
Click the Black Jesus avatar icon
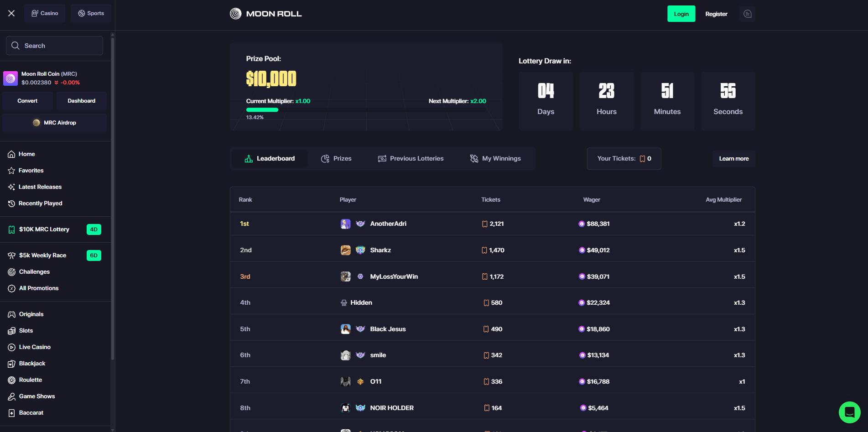(x=345, y=329)
